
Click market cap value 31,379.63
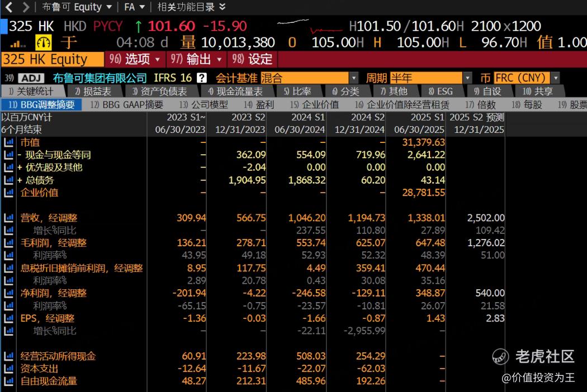tap(423, 142)
